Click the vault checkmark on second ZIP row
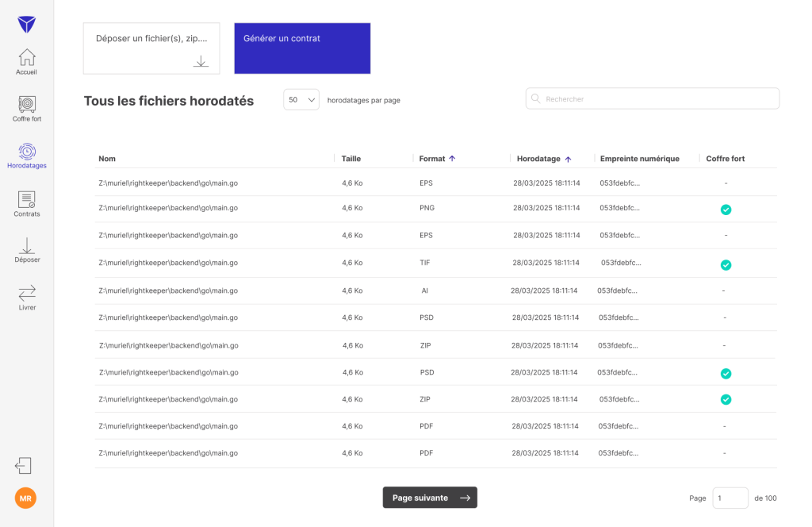The image size is (812, 527). tap(726, 399)
